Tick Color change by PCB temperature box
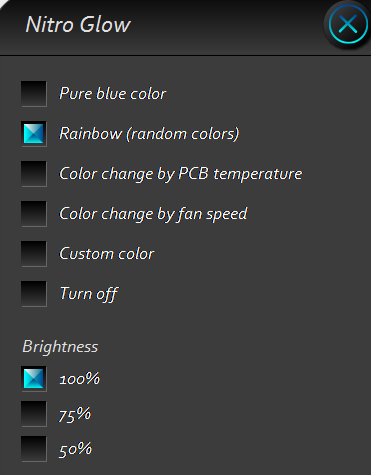The image size is (371, 475). point(34,174)
